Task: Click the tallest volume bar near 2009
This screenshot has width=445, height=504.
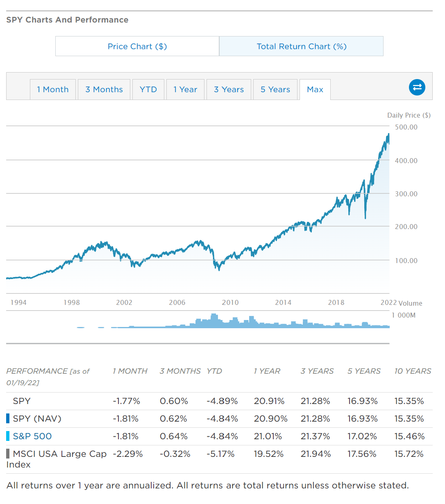Action: (x=213, y=320)
